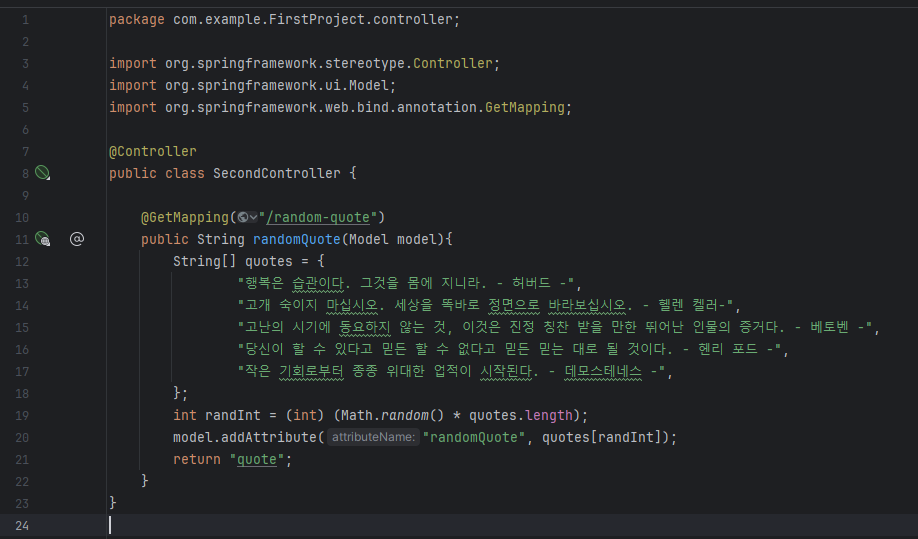Click ui.Model in the line 4 import

click(357, 85)
